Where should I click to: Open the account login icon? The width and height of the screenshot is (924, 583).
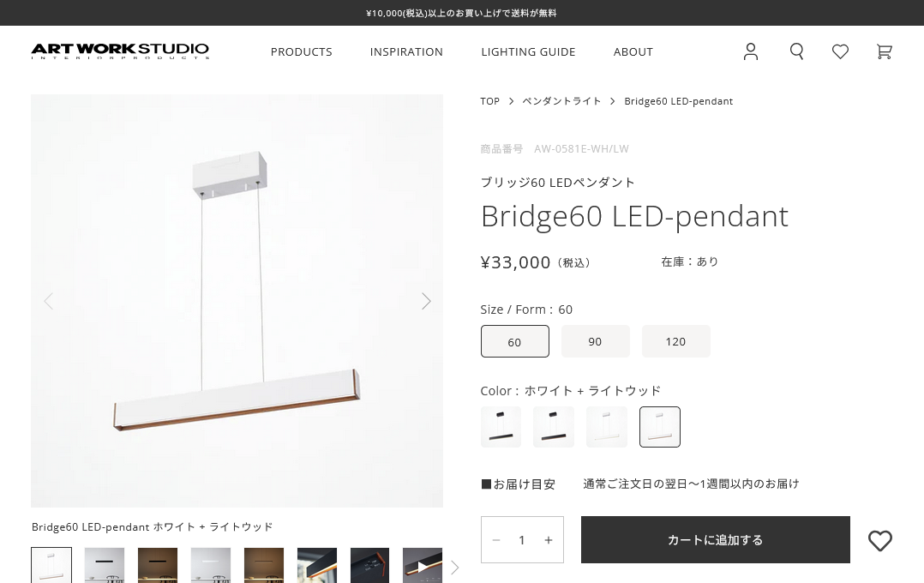pyautogui.click(x=751, y=51)
